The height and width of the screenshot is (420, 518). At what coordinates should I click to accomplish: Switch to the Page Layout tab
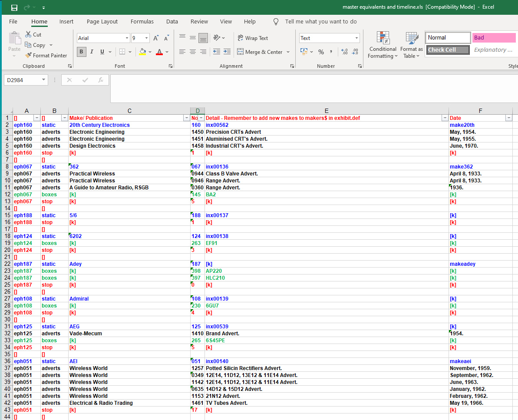click(x=102, y=21)
